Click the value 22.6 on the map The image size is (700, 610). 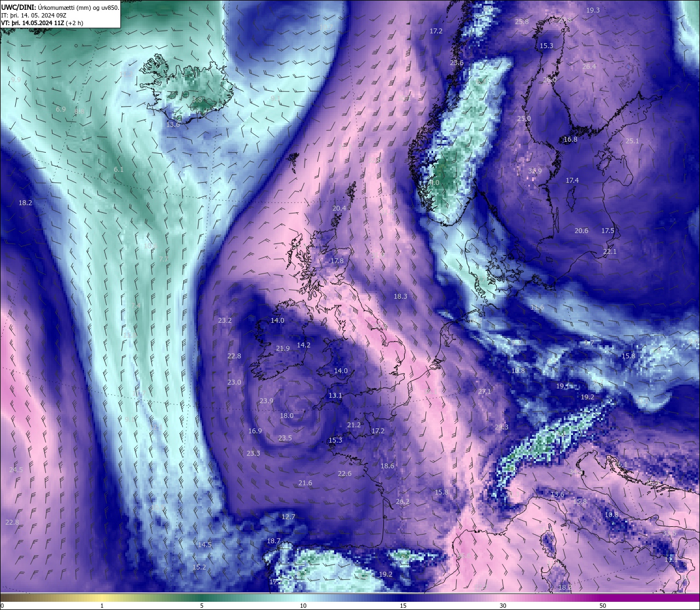[x=345, y=474]
